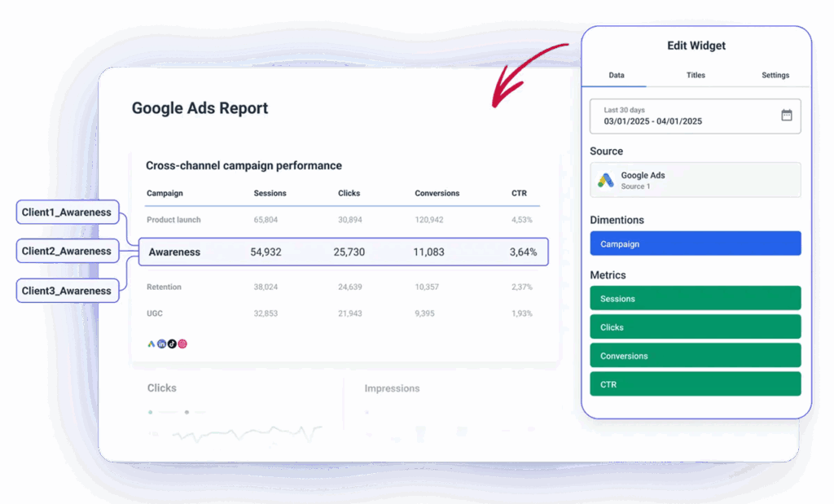Select the highlighted Awareness campaign row

342,252
